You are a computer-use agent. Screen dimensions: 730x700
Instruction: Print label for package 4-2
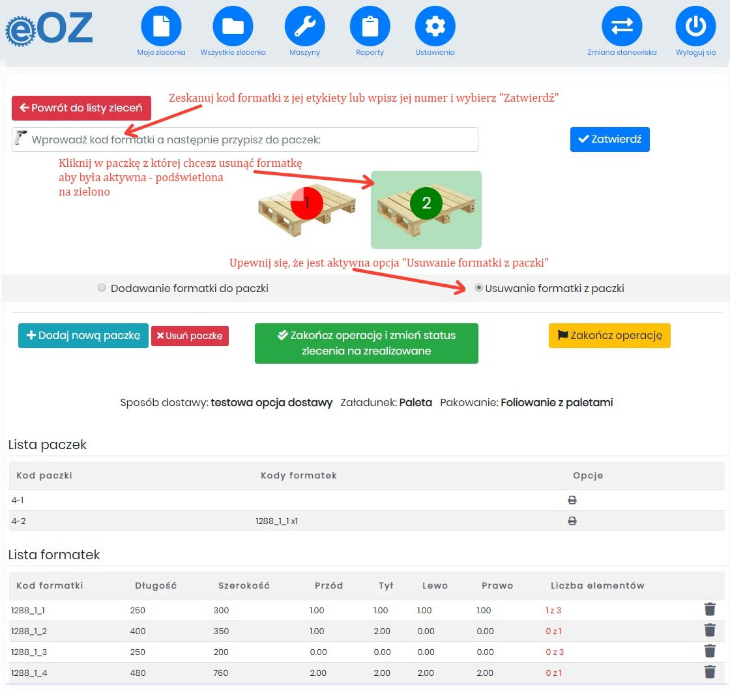(x=572, y=521)
